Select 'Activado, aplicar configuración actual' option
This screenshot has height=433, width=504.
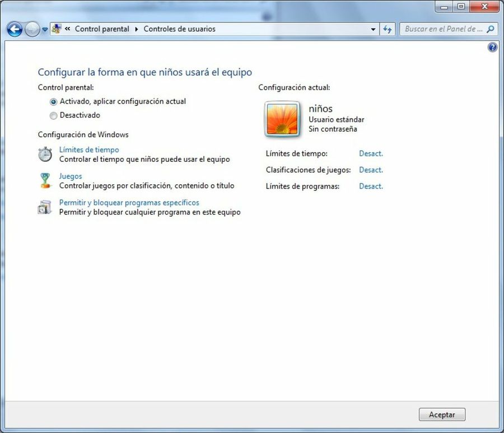click(54, 102)
